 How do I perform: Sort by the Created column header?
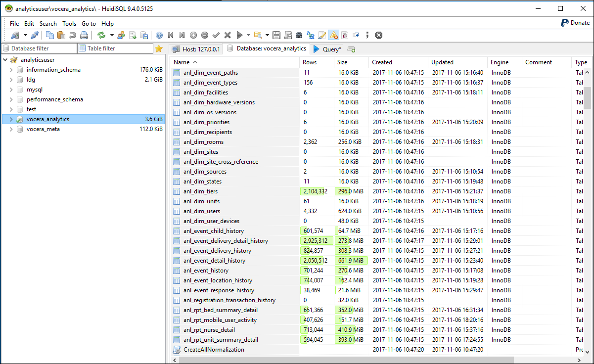tap(399, 62)
